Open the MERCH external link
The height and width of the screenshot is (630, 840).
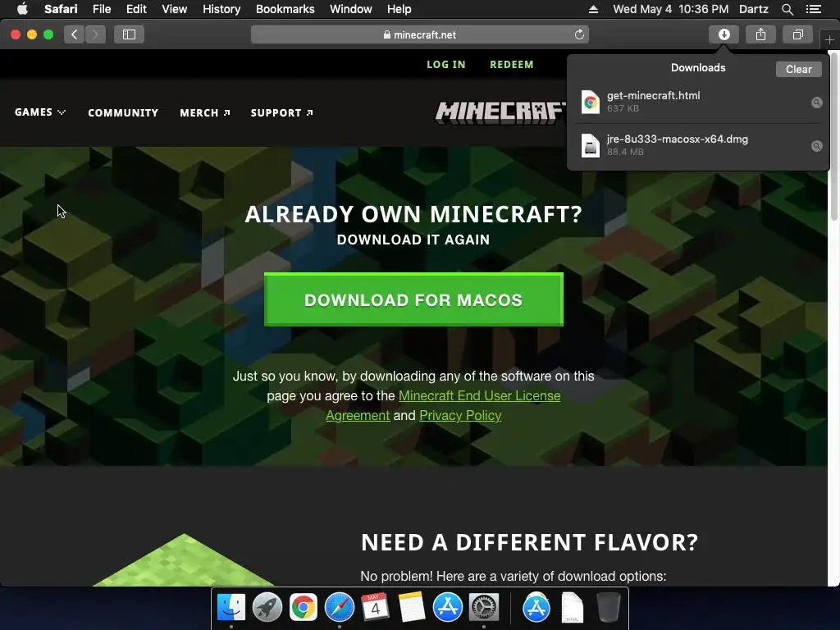click(204, 112)
